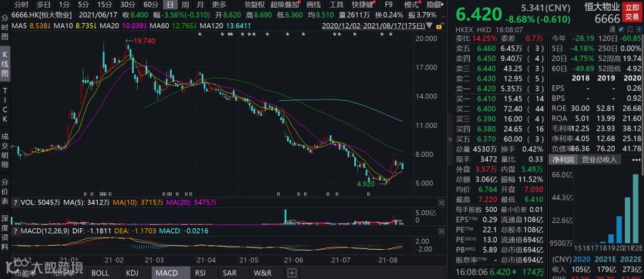Click the VOL indicator help question mark
The height and width of the screenshot is (279, 644).
(15, 203)
